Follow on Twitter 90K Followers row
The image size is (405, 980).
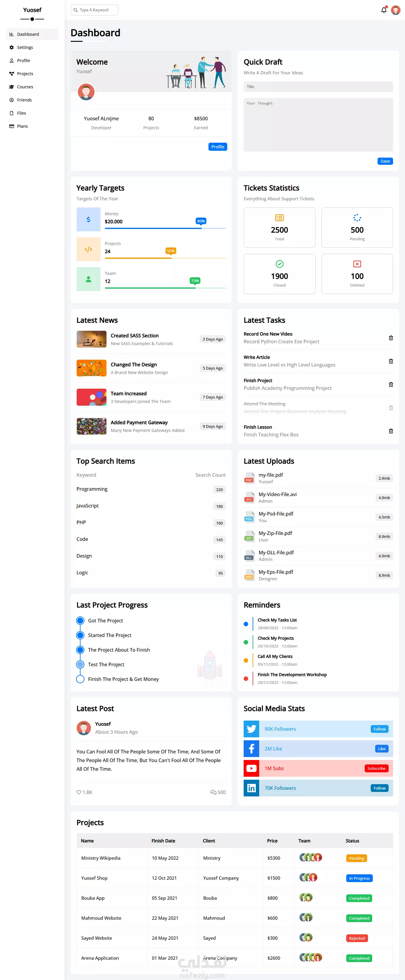click(379, 729)
